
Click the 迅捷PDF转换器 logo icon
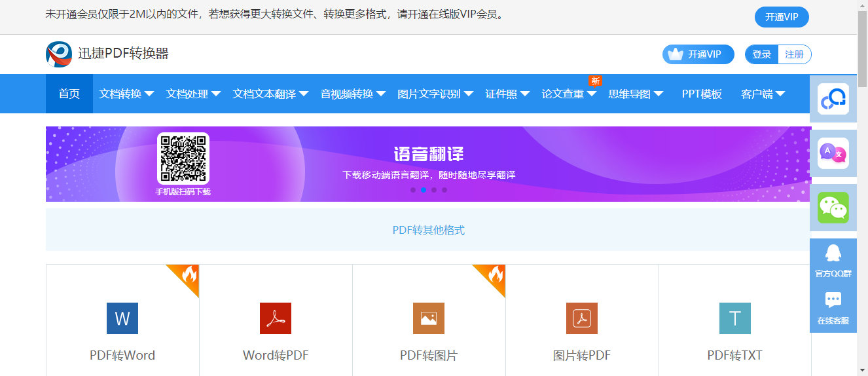pyautogui.click(x=59, y=54)
